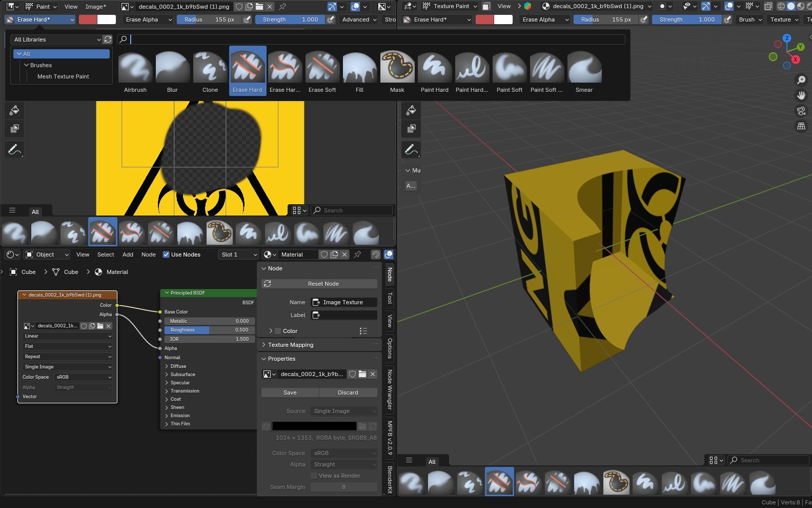Open the Image* menu
The height and width of the screenshot is (508, 812).
95,7
